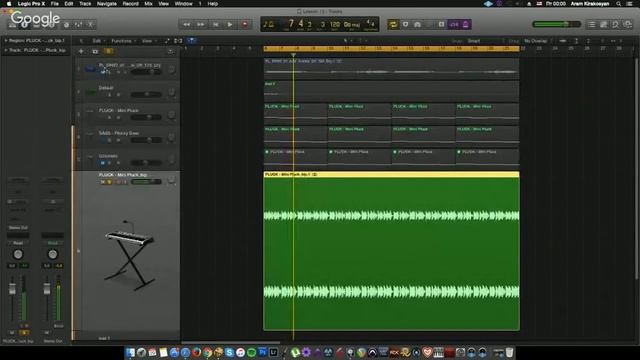Toggle the purple Metronome click button
Image resolution: width=640 pixels, height=360 pixels.
(466, 24)
